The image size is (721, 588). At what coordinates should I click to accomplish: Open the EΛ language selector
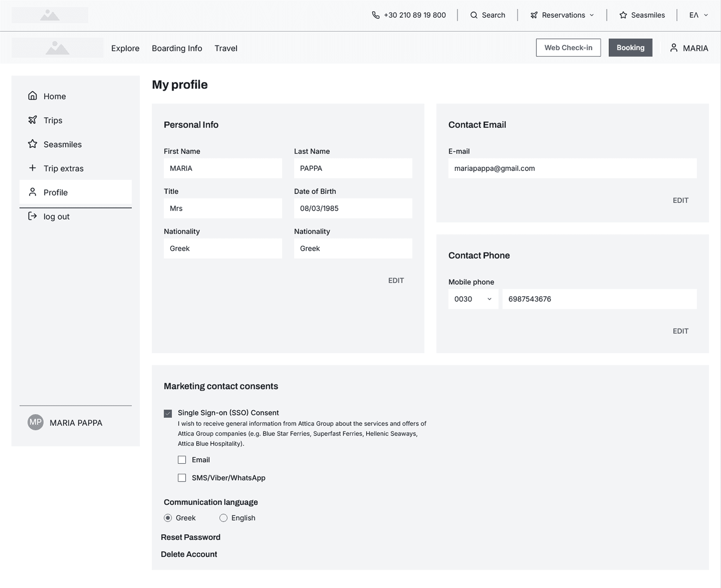[698, 15]
